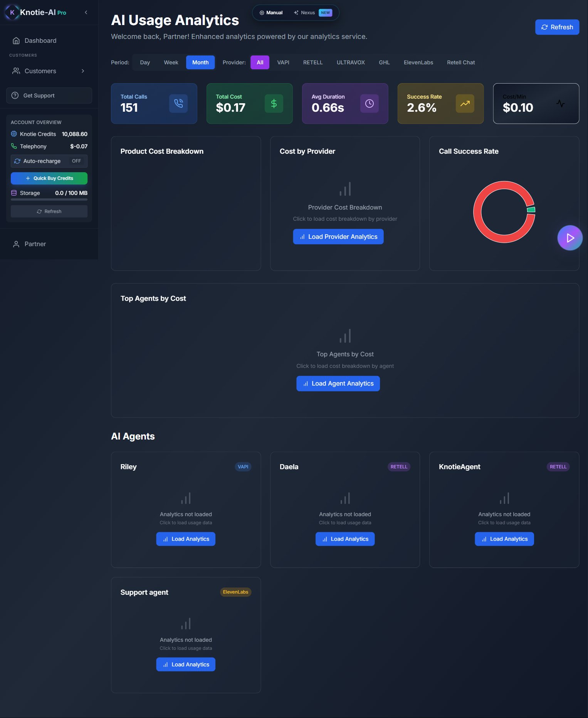This screenshot has width=588, height=718.
Task: Click the VAPI badge on Riley card
Action: [x=243, y=466]
